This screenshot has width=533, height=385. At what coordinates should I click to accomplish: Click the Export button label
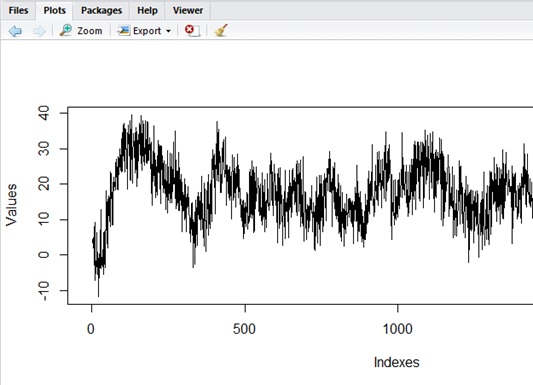[x=147, y=31]
